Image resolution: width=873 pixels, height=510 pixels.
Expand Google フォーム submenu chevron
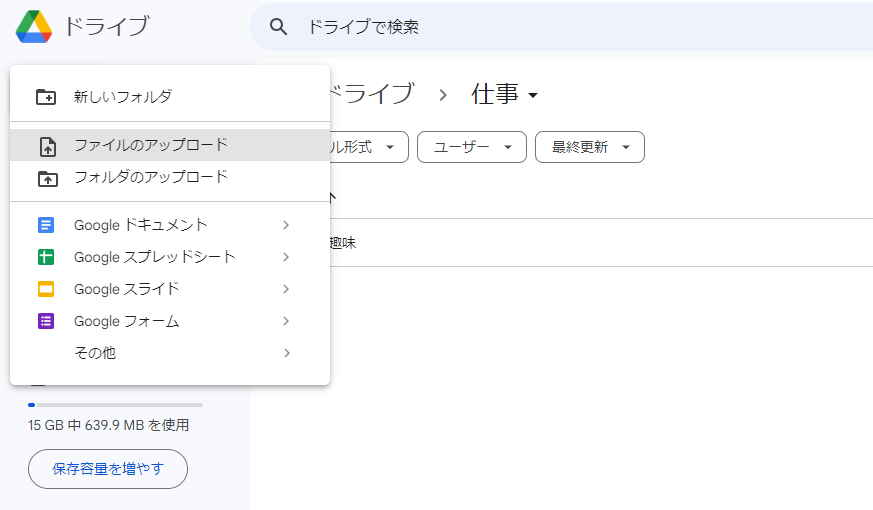pos(286,321)
